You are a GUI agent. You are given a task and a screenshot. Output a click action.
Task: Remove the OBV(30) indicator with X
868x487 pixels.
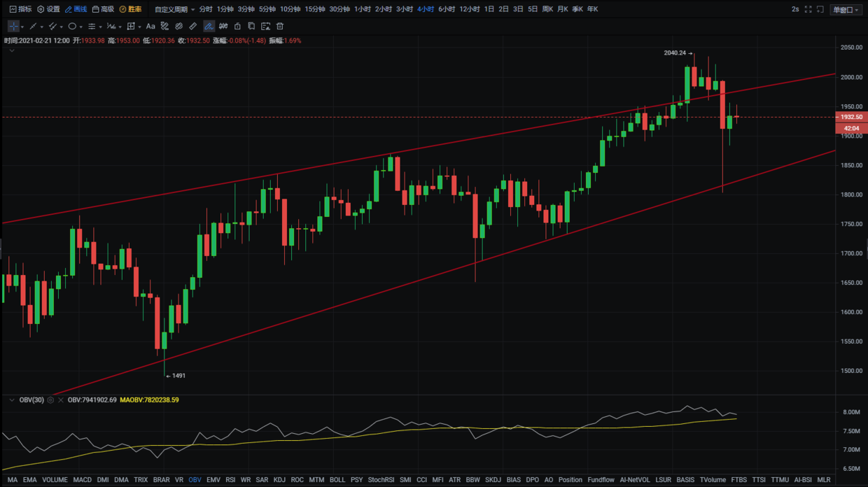click(x=61, y=400)
